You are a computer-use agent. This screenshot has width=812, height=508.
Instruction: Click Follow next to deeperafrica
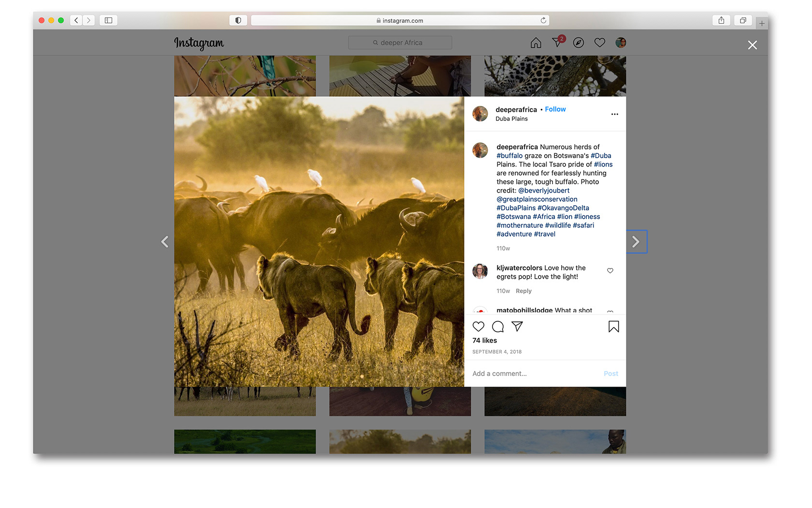[555, 109]
